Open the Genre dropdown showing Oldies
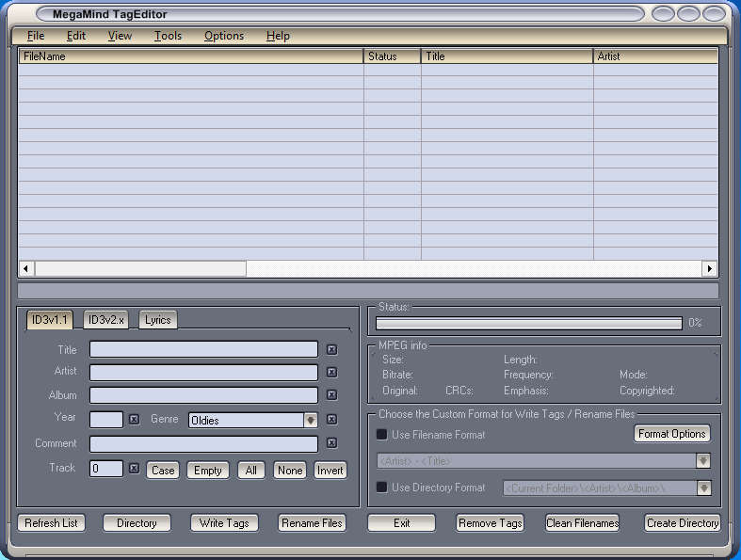This screenshot has width=741, height=560. (310, 421)
